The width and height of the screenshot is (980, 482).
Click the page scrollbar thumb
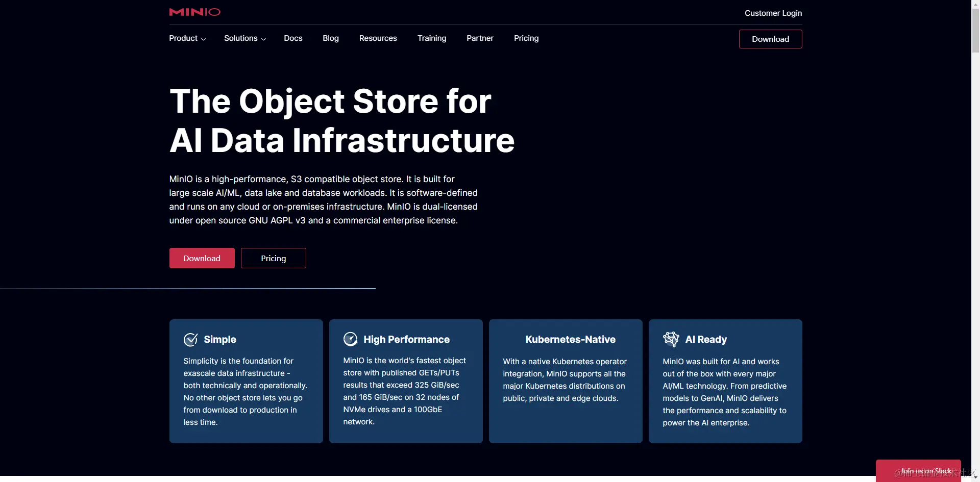975,30
